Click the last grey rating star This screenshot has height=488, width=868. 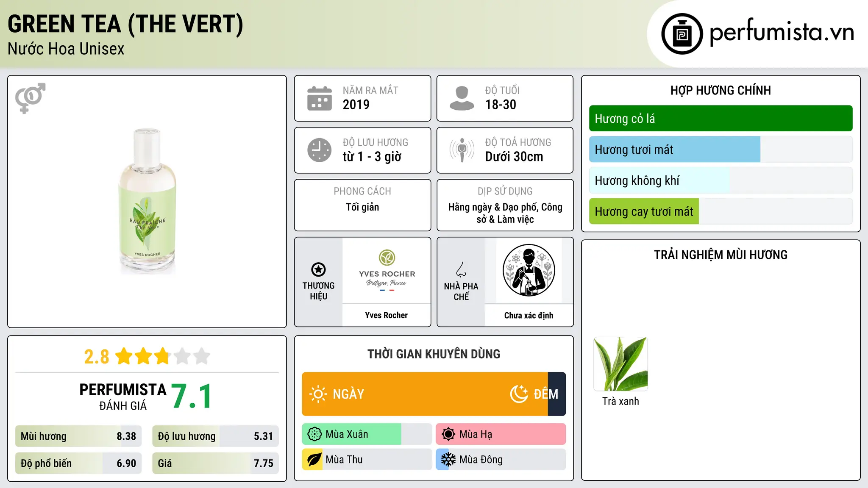[202, 356]
